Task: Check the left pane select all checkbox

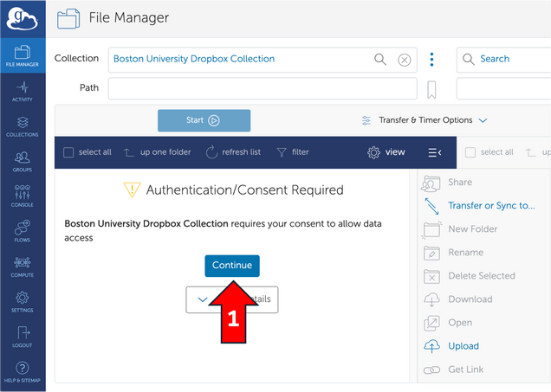Action: pyautogui.click(x=68, y=152)
